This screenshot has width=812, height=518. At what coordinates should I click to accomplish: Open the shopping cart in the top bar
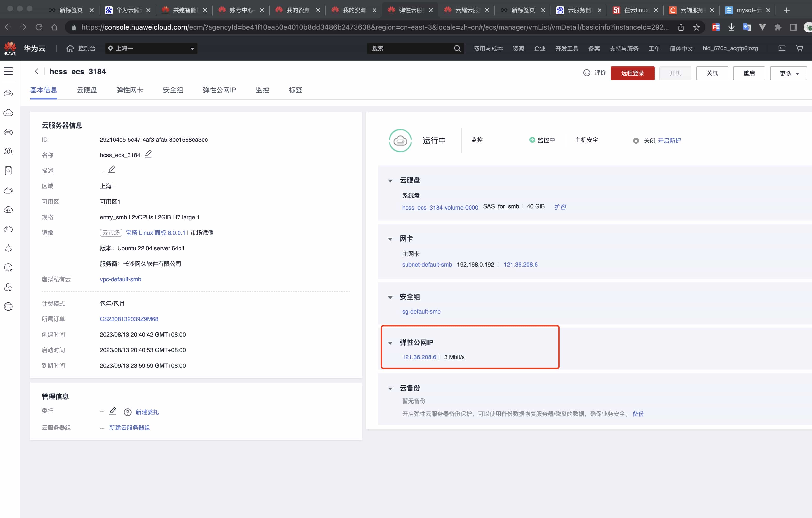(x=799, y=48)
